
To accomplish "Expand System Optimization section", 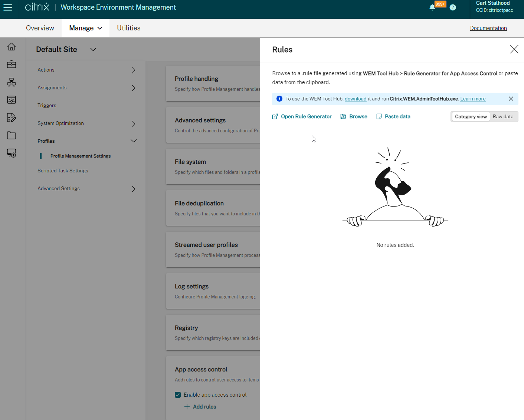I will pyautogui.click(x=134, y=123).
